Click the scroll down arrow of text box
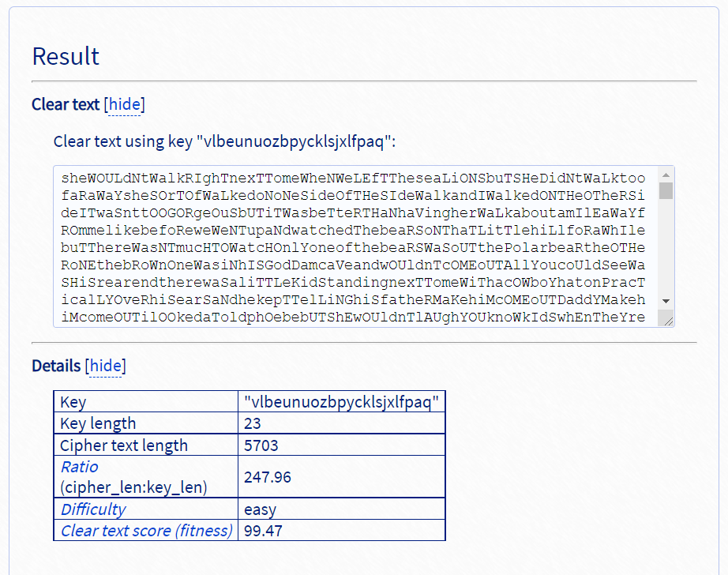Viewport: 728px width, 575px height. tap(666, 301)
